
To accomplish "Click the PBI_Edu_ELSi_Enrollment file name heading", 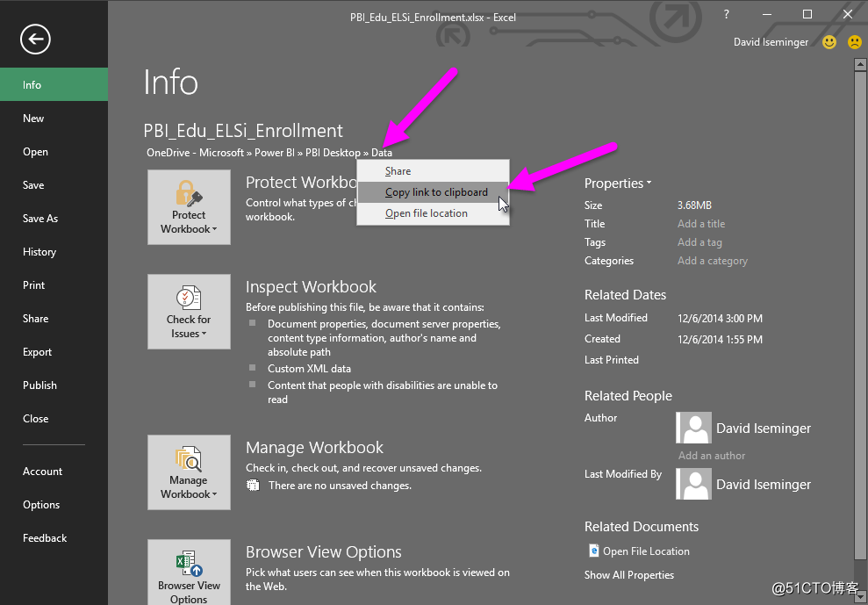I will coord(243,131).
